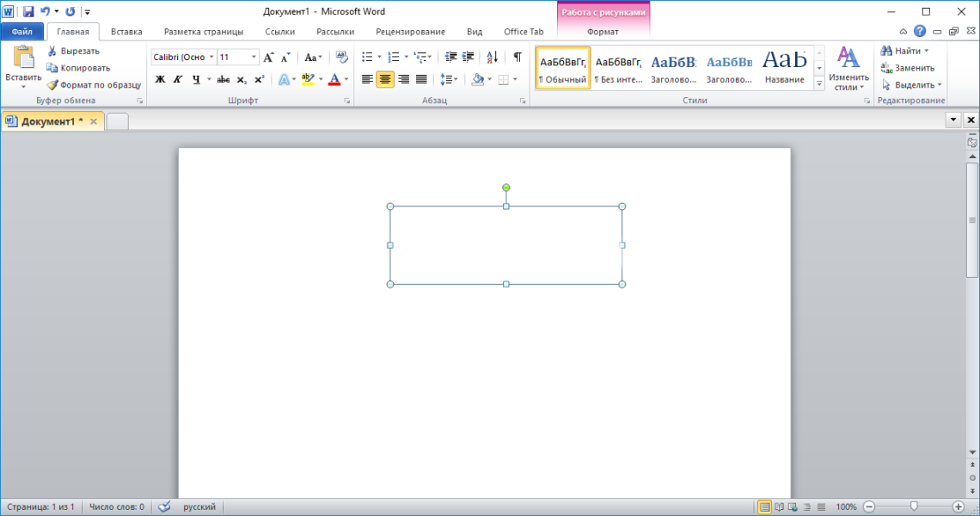Apply the Название style thumbnail
Viewport: 980px width, 516px height.
(784, 68)
